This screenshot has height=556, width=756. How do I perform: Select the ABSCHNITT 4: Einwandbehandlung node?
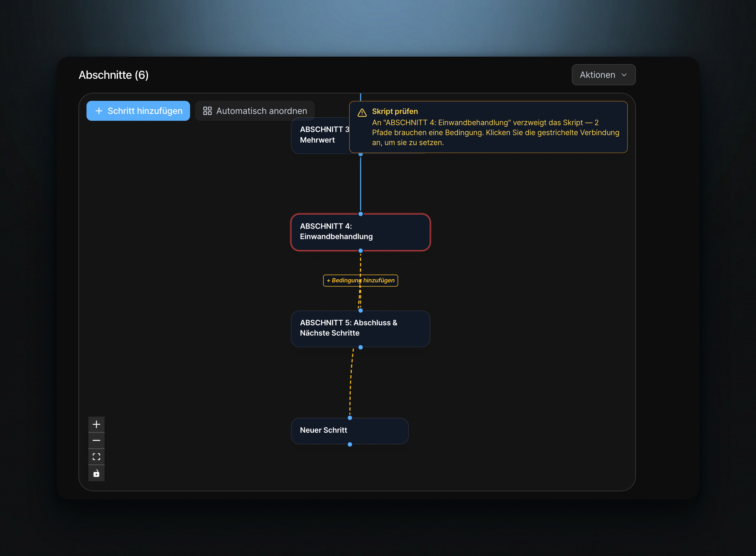click(361, 232)
